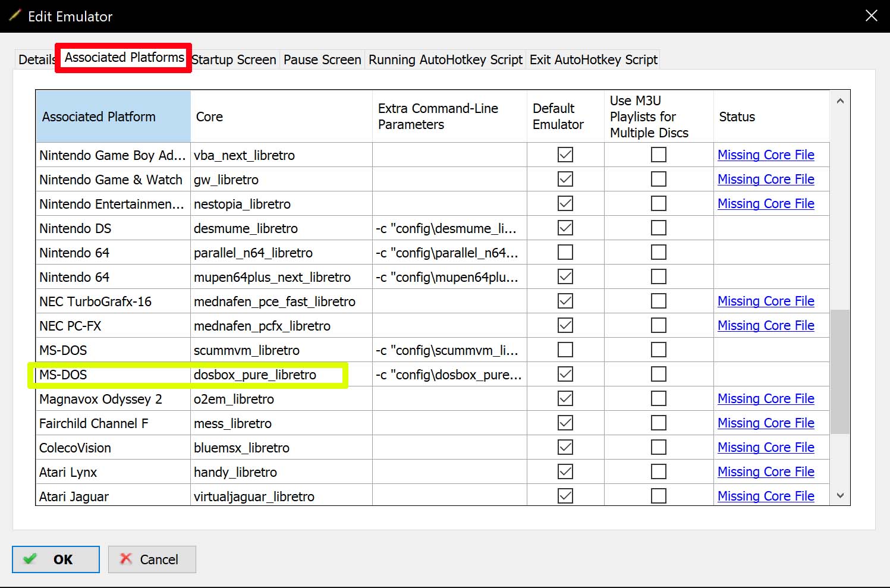
Task: Edit the -c "config\dosbox_pure... parameters cell
Action: coord(449,375)
